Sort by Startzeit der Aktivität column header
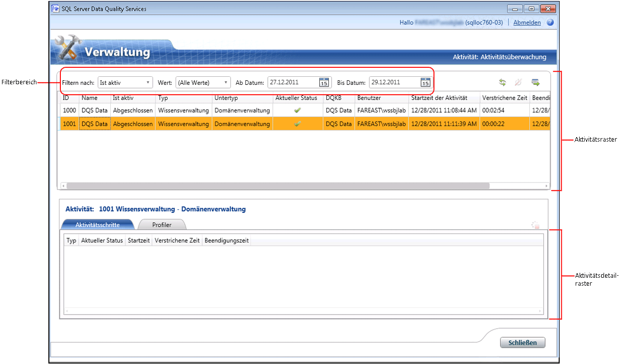The width and height of the screenshot is (631, 364). pos(439,98)
